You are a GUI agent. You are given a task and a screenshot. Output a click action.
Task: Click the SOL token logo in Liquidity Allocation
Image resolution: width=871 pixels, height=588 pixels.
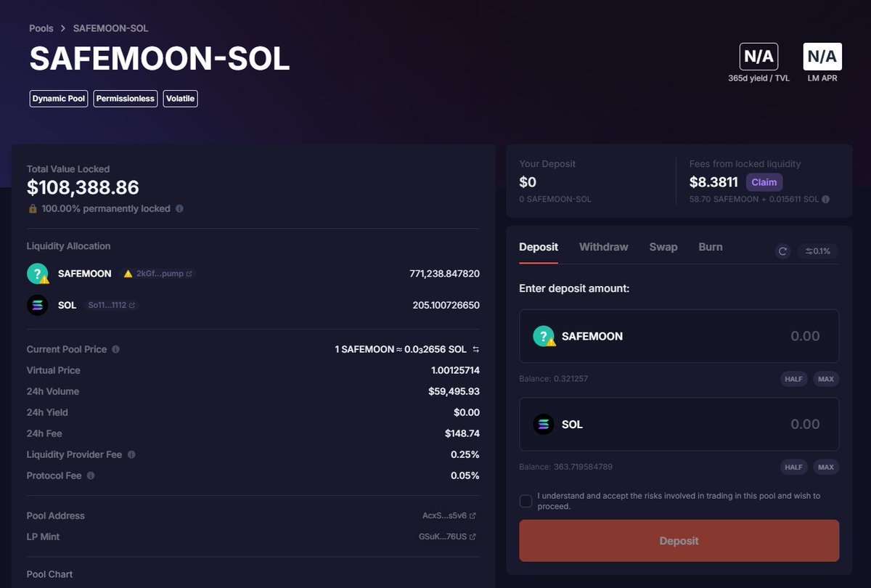[37, 305]
